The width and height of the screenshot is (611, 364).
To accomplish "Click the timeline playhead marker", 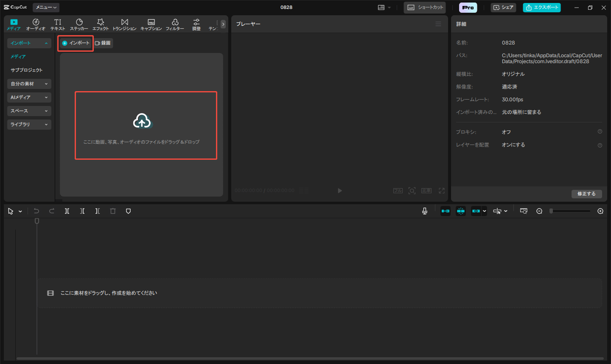I will [x=37, y=221].
